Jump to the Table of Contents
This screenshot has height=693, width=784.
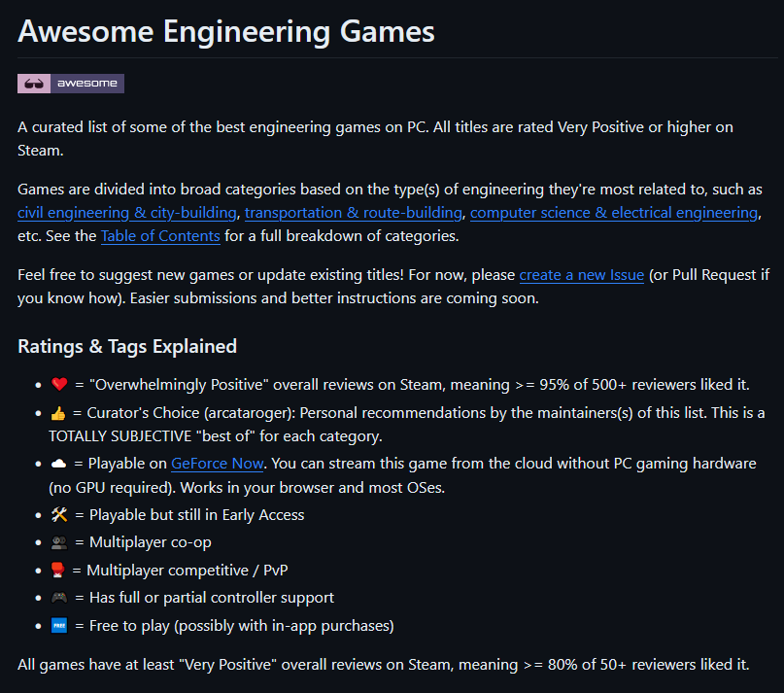[x=160, y=235]
